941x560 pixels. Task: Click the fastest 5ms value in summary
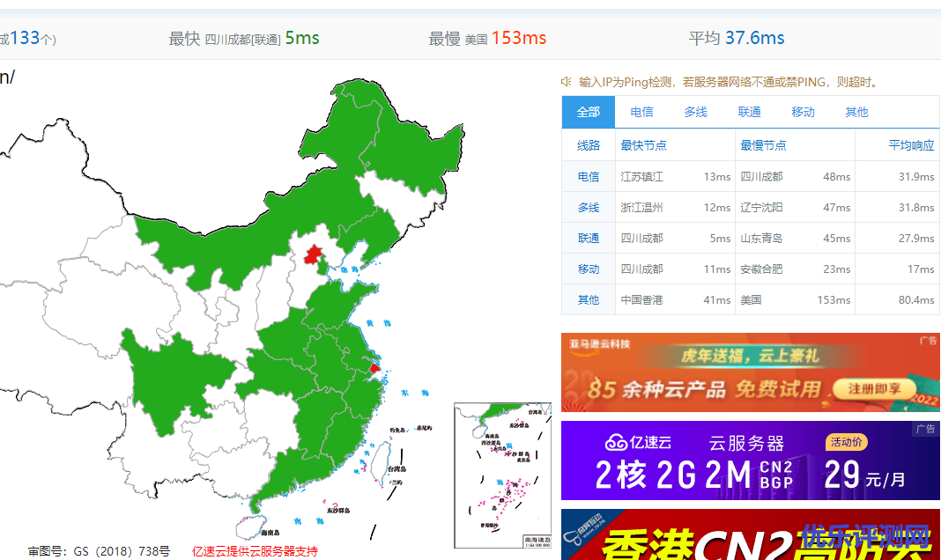302,39
